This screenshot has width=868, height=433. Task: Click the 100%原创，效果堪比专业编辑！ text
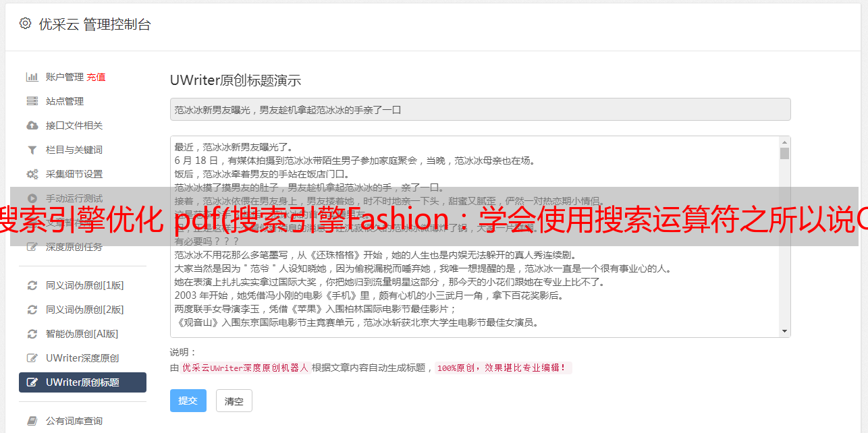pyautogui.click(x=503, y=368)
